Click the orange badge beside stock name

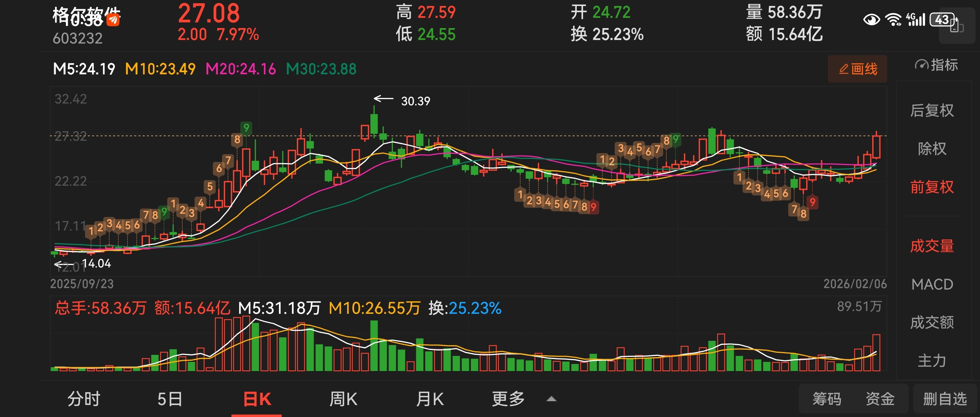113,20
